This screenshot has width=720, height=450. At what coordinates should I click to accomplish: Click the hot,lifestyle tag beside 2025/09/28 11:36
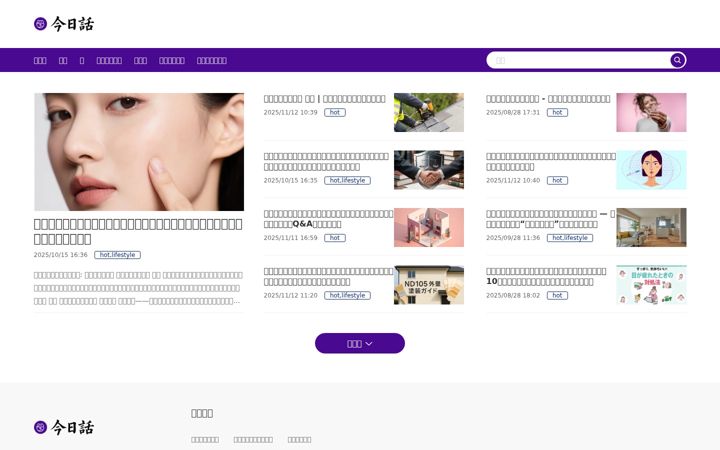coord(570,238)
